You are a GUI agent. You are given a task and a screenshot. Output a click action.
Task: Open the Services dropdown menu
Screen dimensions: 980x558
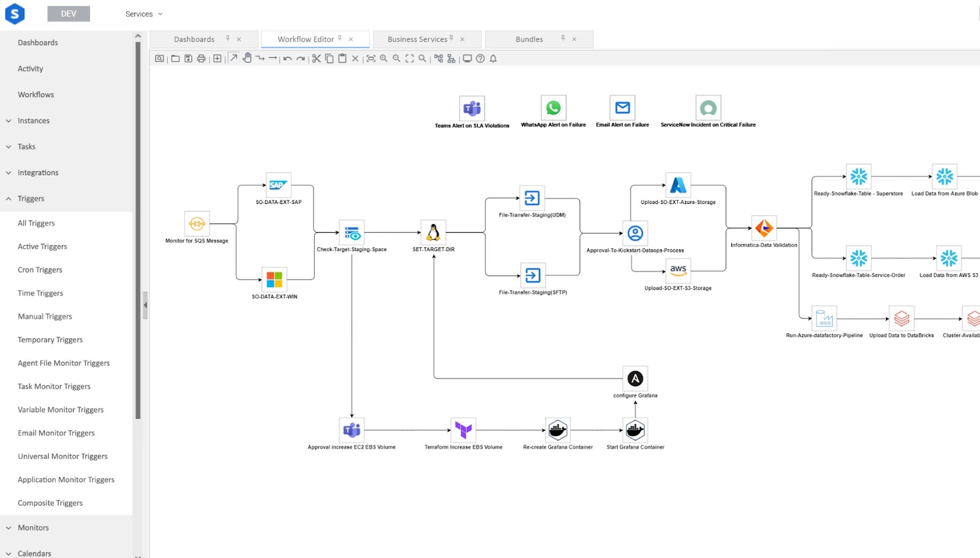[144, 14]
